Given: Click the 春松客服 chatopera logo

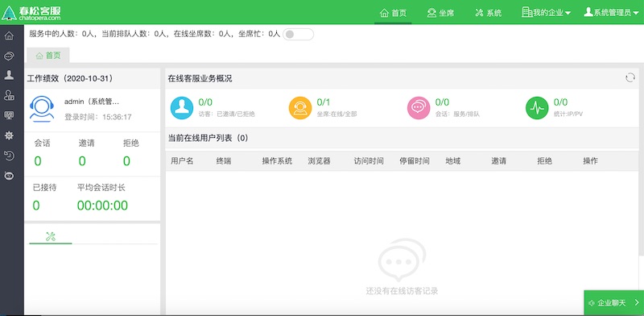Looking at the screenshot, I should pos(31,13).
